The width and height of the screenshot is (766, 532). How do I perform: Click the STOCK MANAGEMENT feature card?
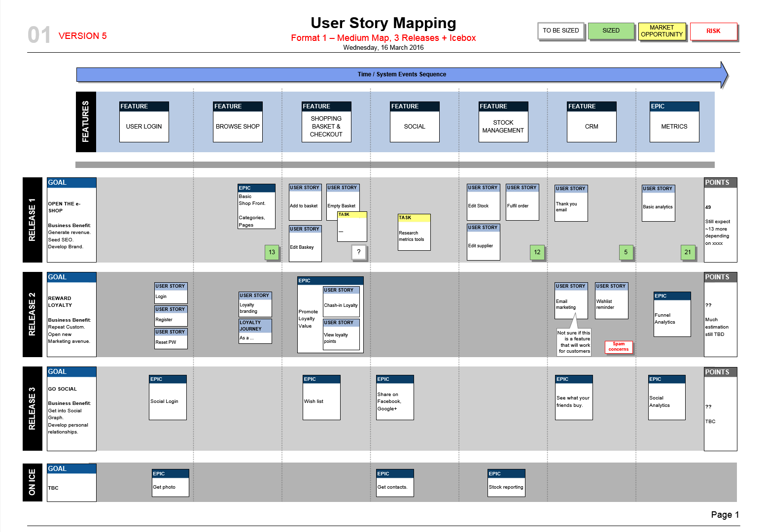pyautogui.click(x=503, y=122)
